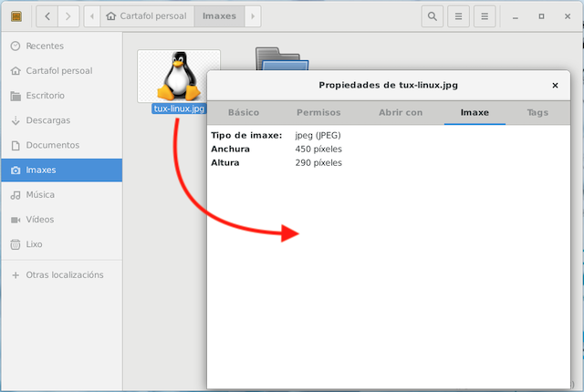Image resolution: width=584 pixels, height=392 pixels.
Task: Open Otras localizacións in the sidebar
Action: click(x=64, y=275)
